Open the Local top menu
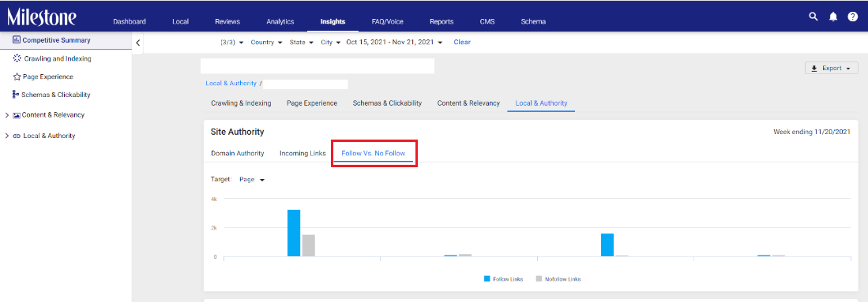Viewport: 868px width, 302px height. 180,21
